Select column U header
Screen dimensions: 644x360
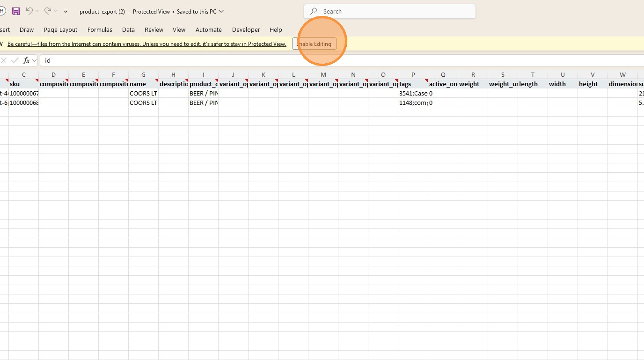(x=563, y=74)
